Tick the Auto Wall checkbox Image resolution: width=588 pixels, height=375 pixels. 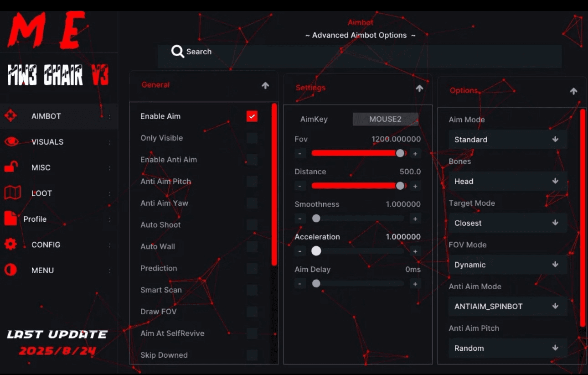click(x=252, y=247)
